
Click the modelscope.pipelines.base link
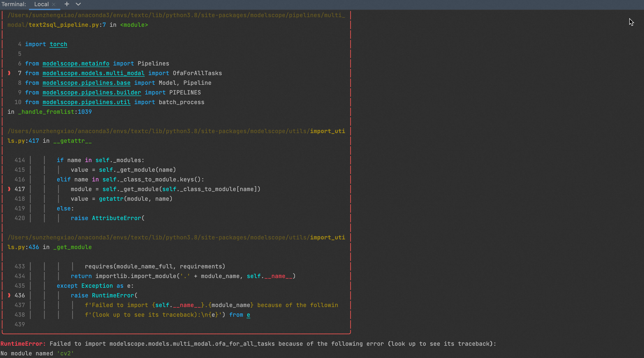(86, 83)
